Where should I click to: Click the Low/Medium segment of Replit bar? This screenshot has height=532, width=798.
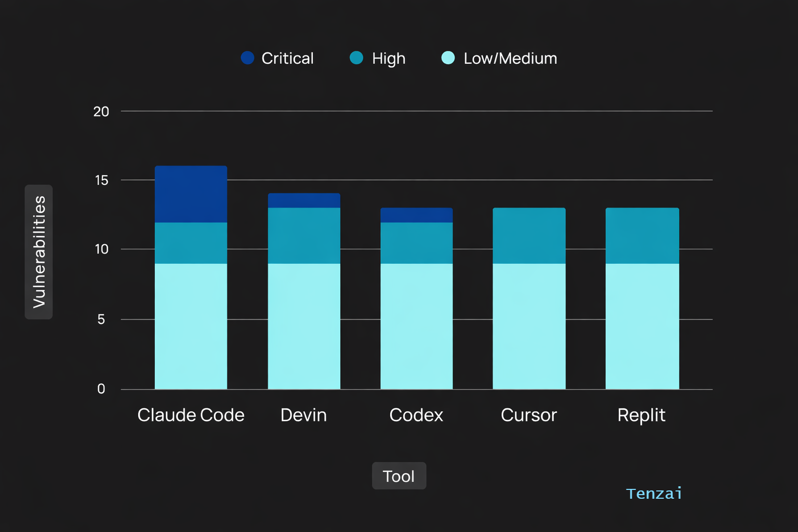pos(642,326)
